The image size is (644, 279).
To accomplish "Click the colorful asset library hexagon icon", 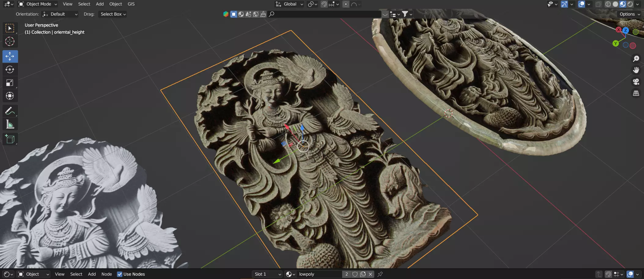I will click(x=226, y=14).
